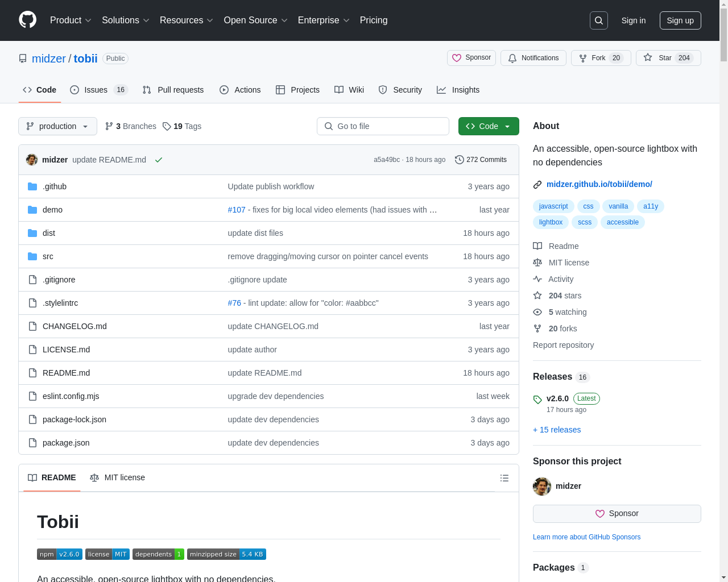
Task: Switch to the Issues tab
Action: click(99, 90)
